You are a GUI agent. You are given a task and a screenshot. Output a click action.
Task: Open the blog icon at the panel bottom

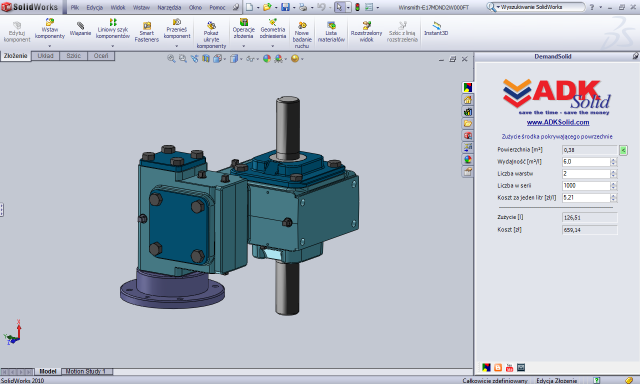click(498, 368)
